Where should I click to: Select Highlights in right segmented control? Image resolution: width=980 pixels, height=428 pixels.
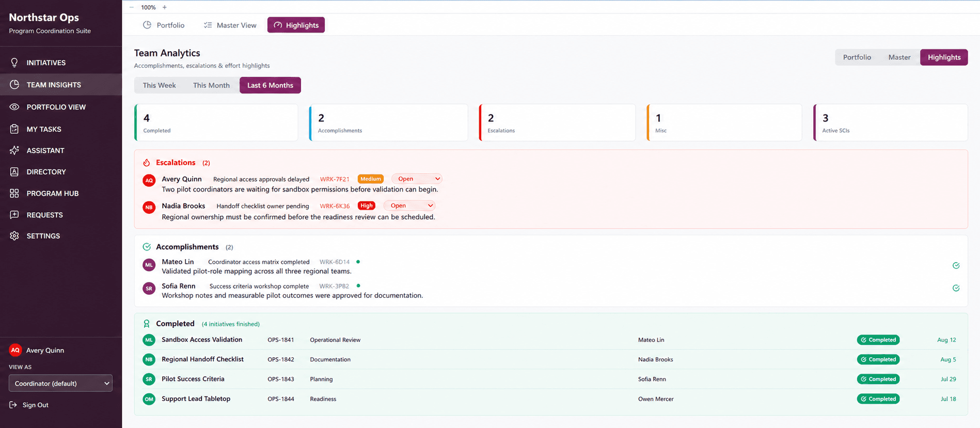coord(944,57)
